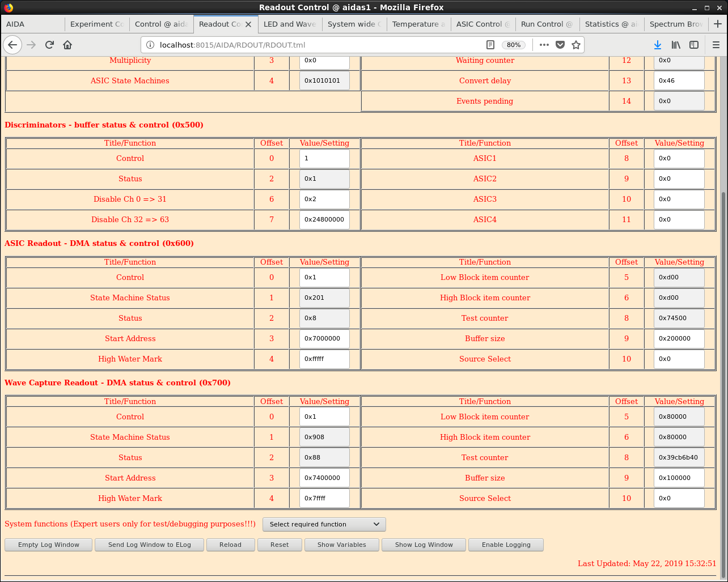
Task: Go to the Firefox home page icon
Action: pos(67,45)
